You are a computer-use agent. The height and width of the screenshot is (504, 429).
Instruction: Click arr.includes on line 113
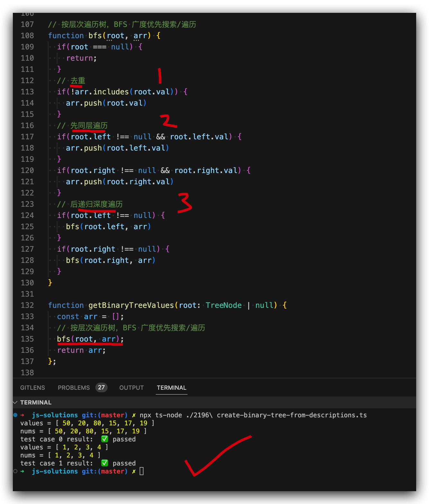pos(102,92)
